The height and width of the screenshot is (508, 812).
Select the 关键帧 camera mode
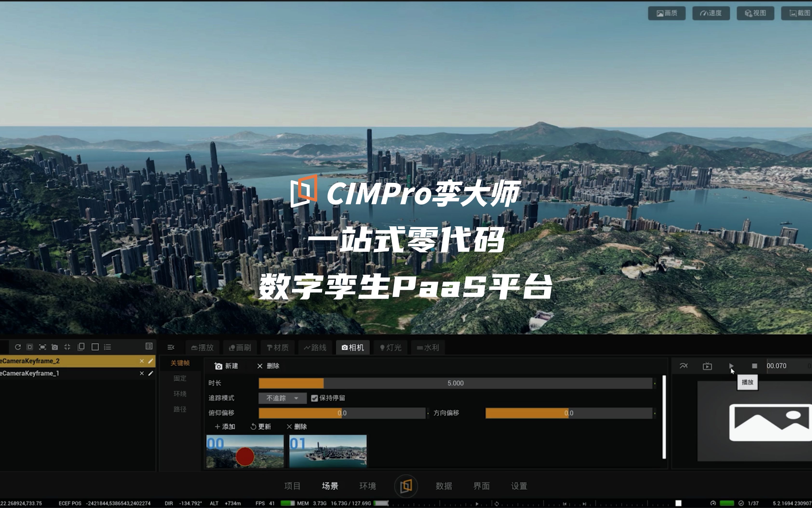(x=180, y=363)
